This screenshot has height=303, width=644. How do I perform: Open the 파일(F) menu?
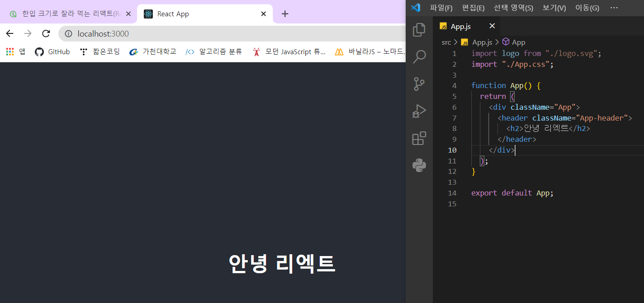[441, 8]
